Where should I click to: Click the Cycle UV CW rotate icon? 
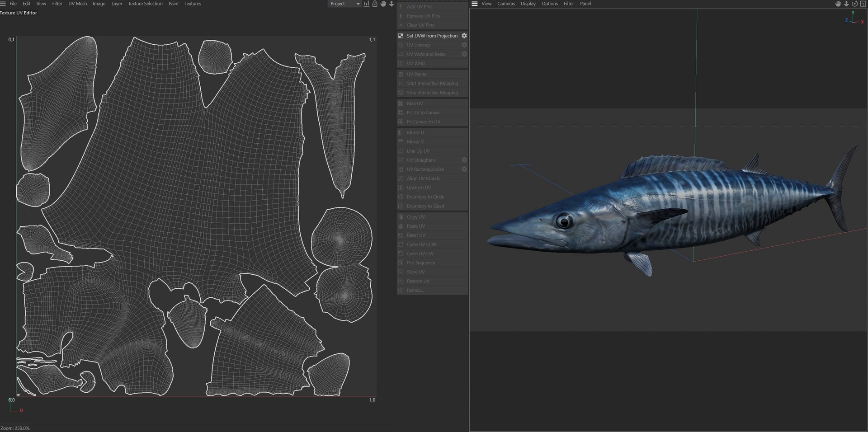click(401, 254)
